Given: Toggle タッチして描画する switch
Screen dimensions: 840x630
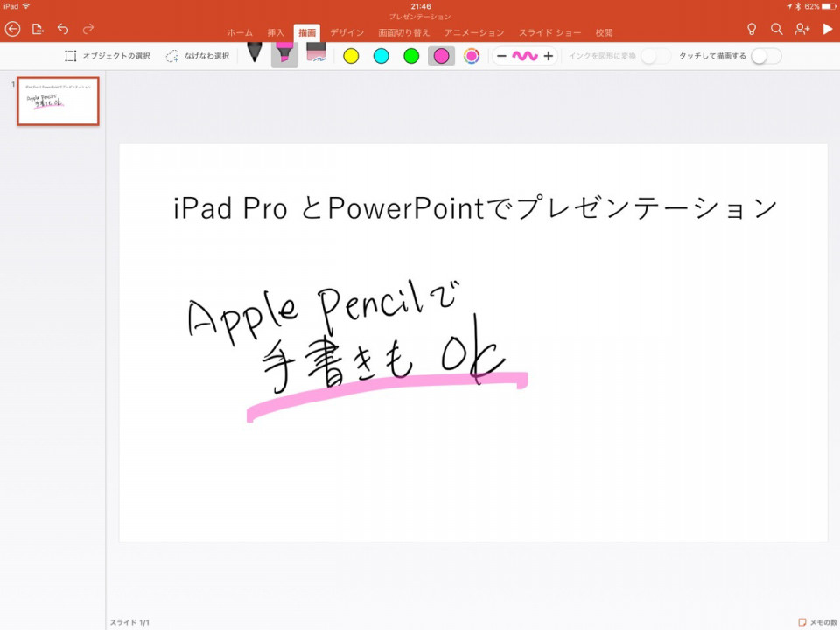Looking at the screenshot, I should [x=766, y=56].
